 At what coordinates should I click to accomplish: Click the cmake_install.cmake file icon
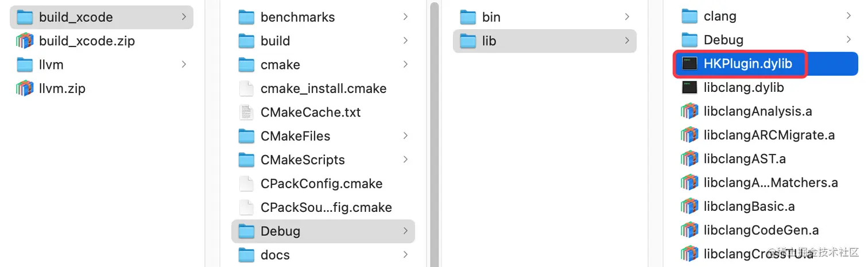coord(246,88)
